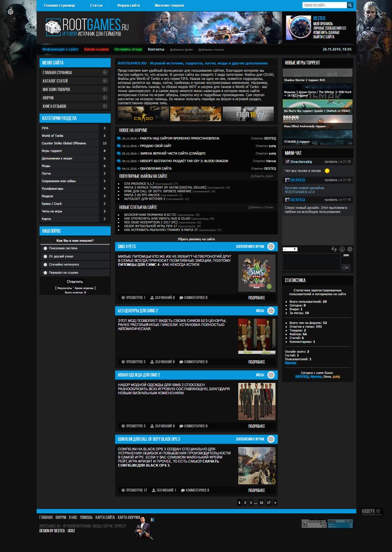Open settings gear on Sims 4 Pets post

pos(271,247)
